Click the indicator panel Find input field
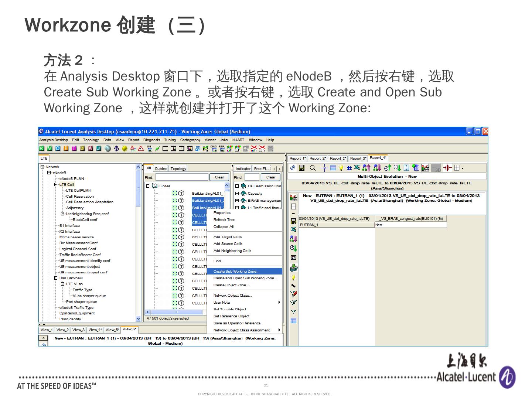 [252, 177]
